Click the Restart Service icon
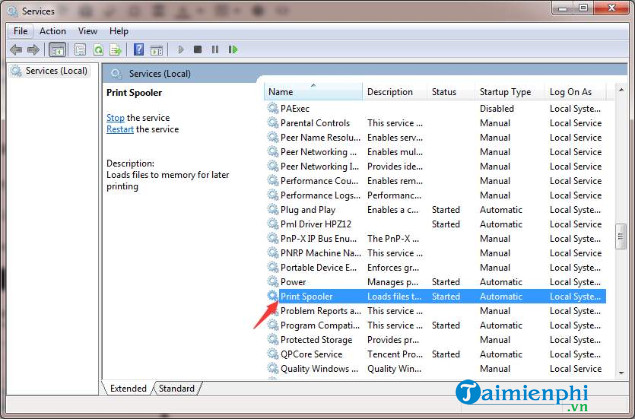Viewport: 635px width, 420px height. [233, 49]
